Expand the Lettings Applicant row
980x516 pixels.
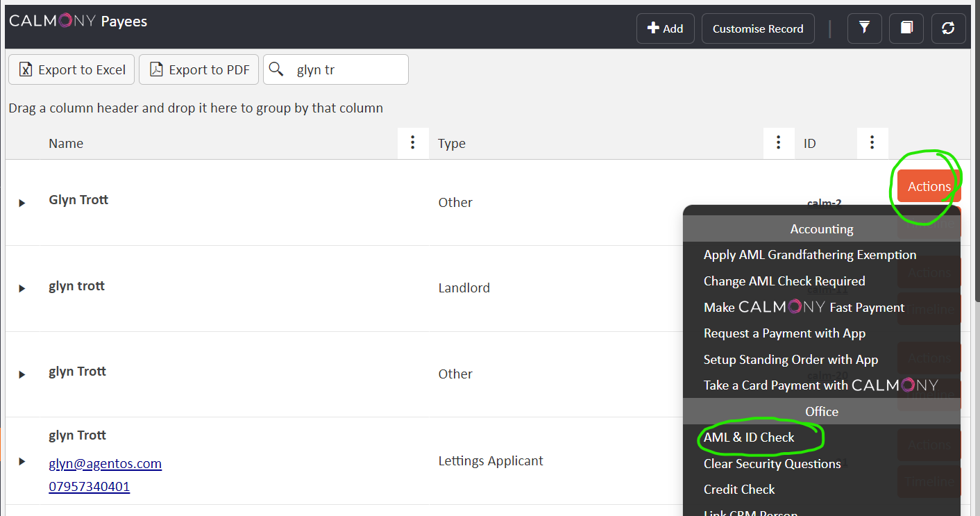[22, 461]
